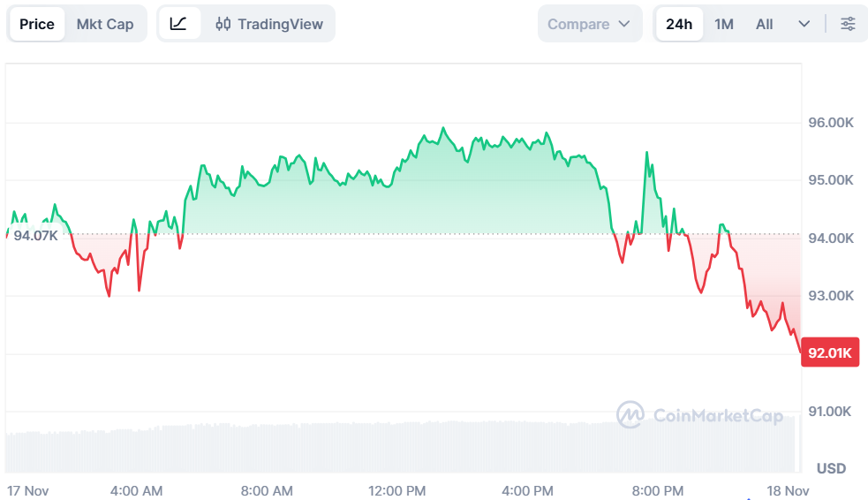The width and height of the screenshot is (868, 500).
Task: Select the line chart icon
Action: point(178,24)
